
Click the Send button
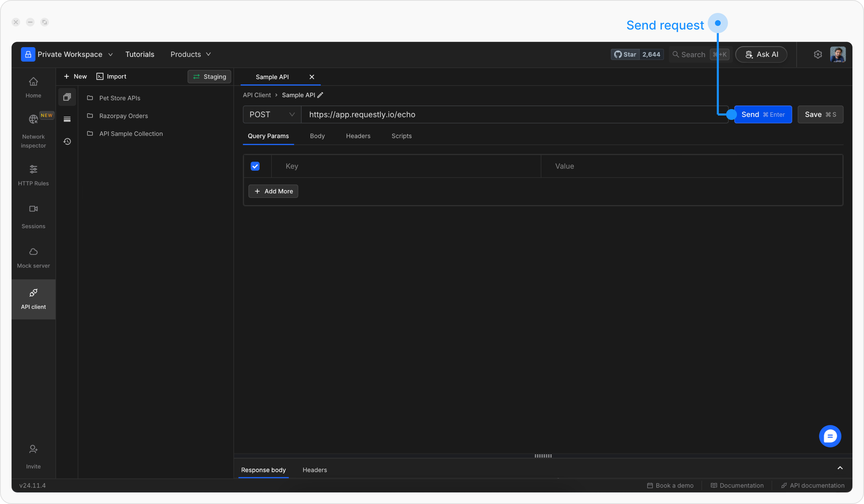click(x=763, y=114)
